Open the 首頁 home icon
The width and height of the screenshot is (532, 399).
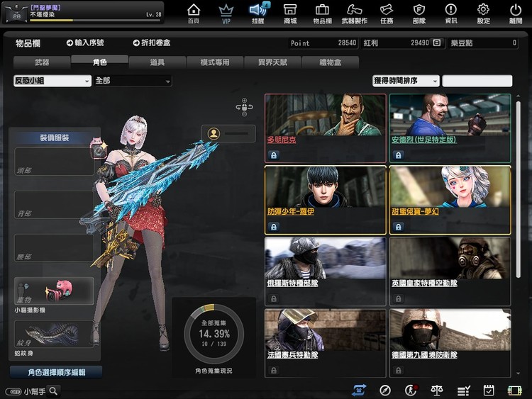194,13
